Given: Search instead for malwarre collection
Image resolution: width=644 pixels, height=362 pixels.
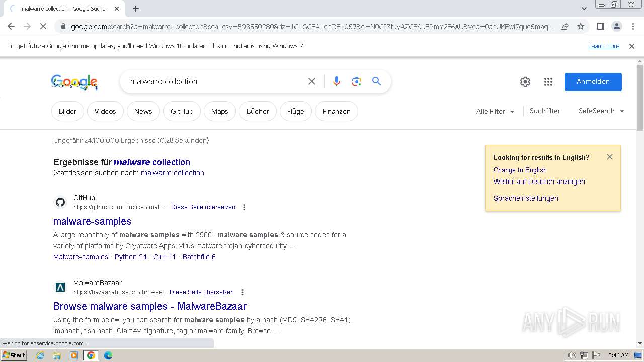Looking at the screenshot, I should point(173,173).
